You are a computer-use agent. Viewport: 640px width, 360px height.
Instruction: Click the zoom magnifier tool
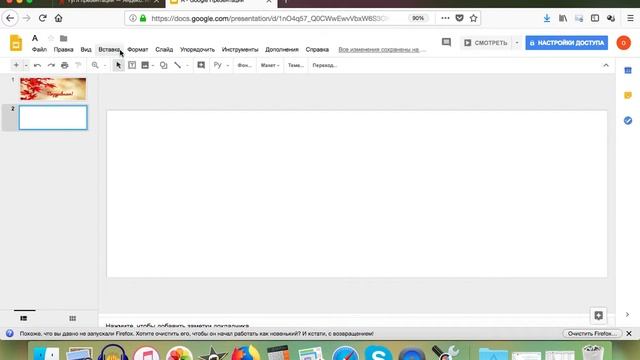pos(95,65)
